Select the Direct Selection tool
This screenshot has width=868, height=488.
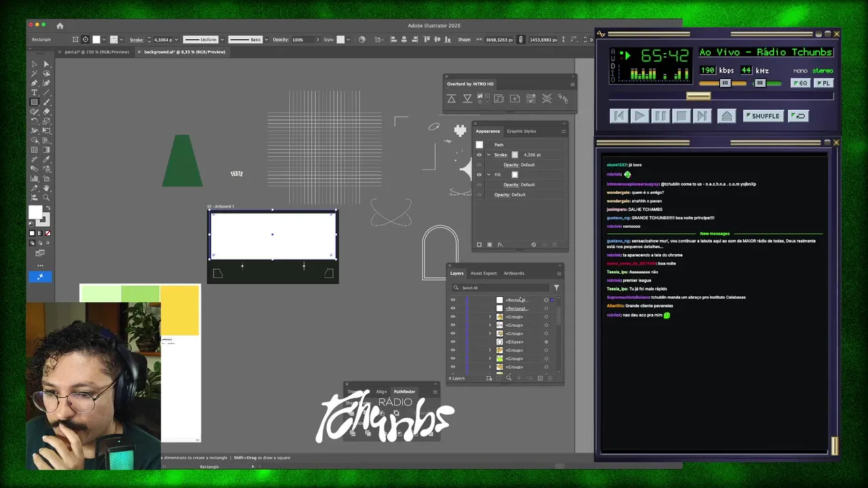click(46, 64)
